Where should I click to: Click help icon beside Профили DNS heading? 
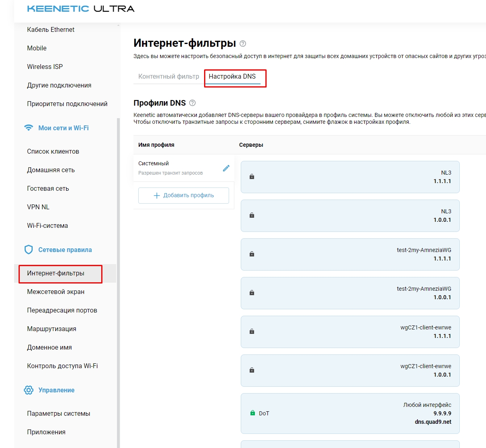tap(192, 103)
